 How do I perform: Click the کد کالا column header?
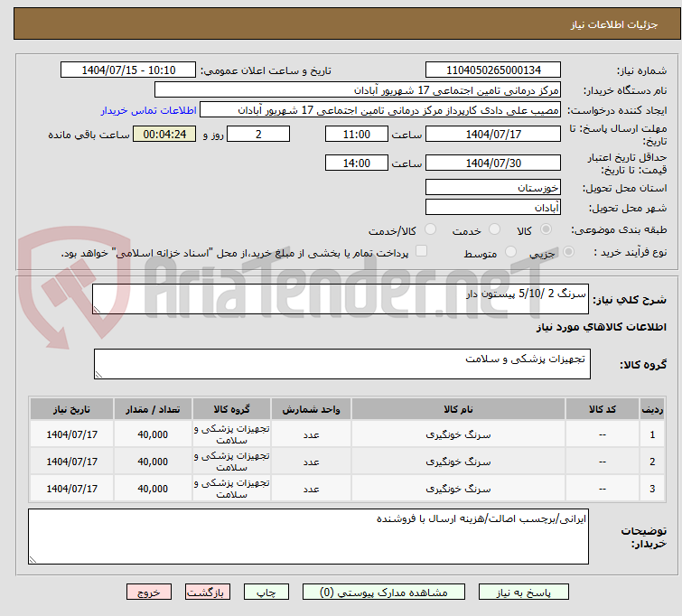602,409
